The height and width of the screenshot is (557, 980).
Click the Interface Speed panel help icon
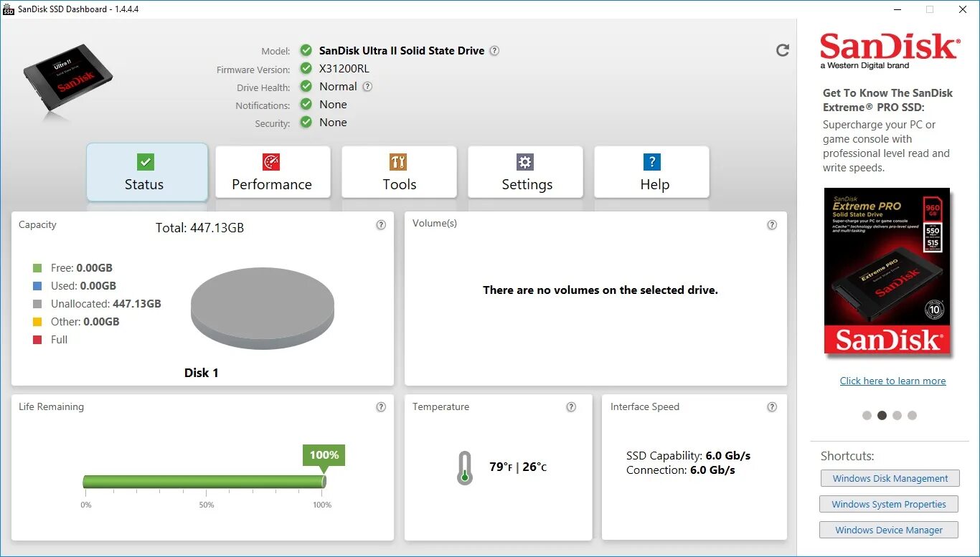pyautogui.click(x=772, y=406)
